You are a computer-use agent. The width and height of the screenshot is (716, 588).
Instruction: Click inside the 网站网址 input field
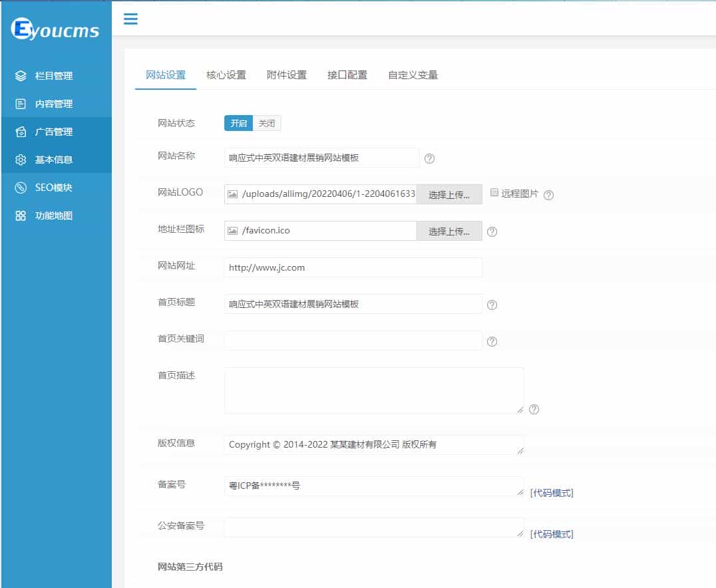(353, 267)
